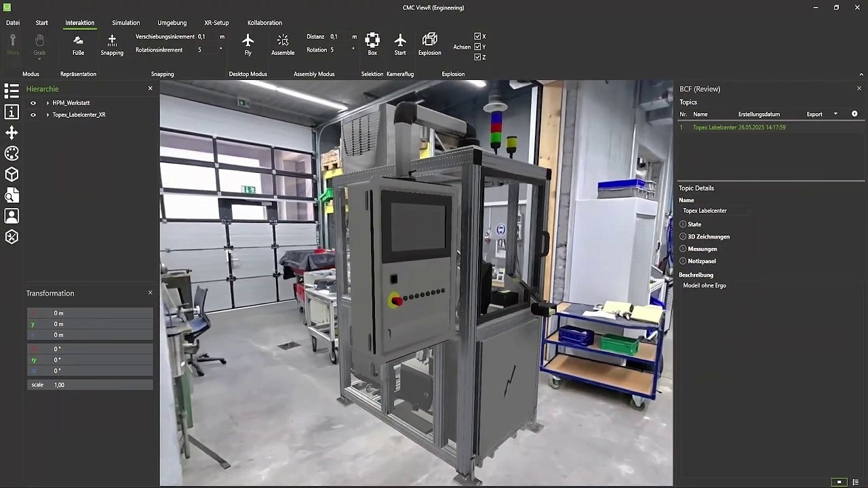Expand the Topex_Labelcenter_XR tree node
This screenshot has height=488, width=868.
pyautogui.click(x=47, y=115)
